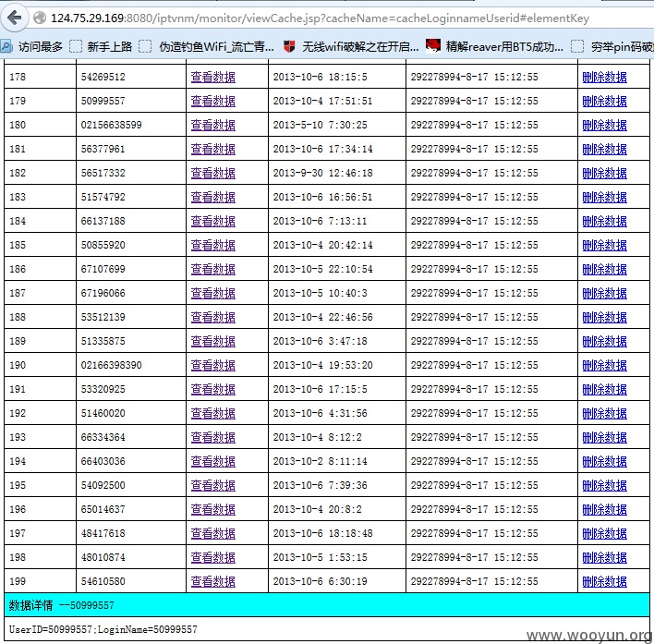Select key 02156638599 cell

(131, 125)
